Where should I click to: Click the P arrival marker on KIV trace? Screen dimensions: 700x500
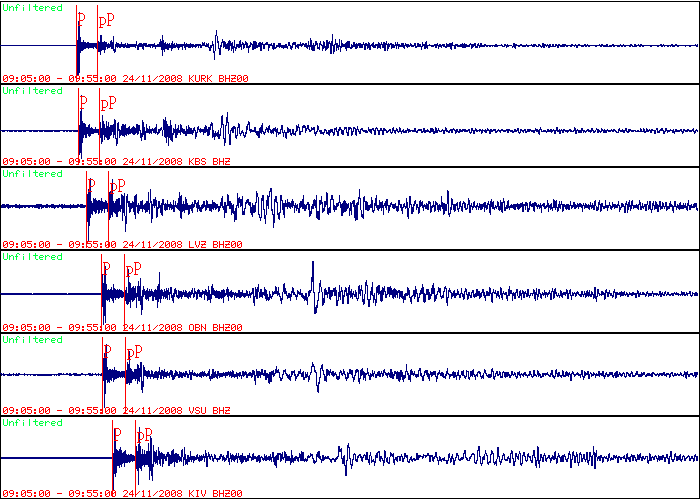click(116, 434)
